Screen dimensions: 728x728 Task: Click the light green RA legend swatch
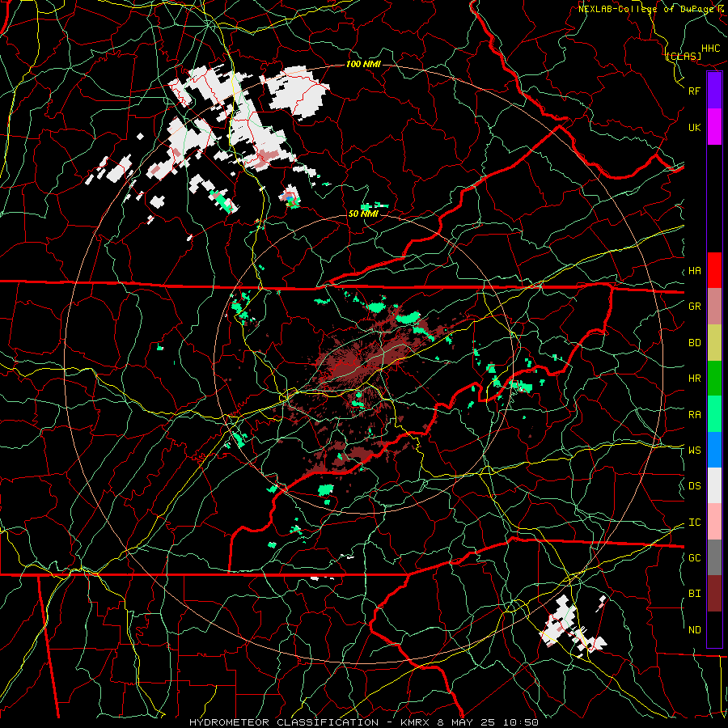click(x=714, y=414)
